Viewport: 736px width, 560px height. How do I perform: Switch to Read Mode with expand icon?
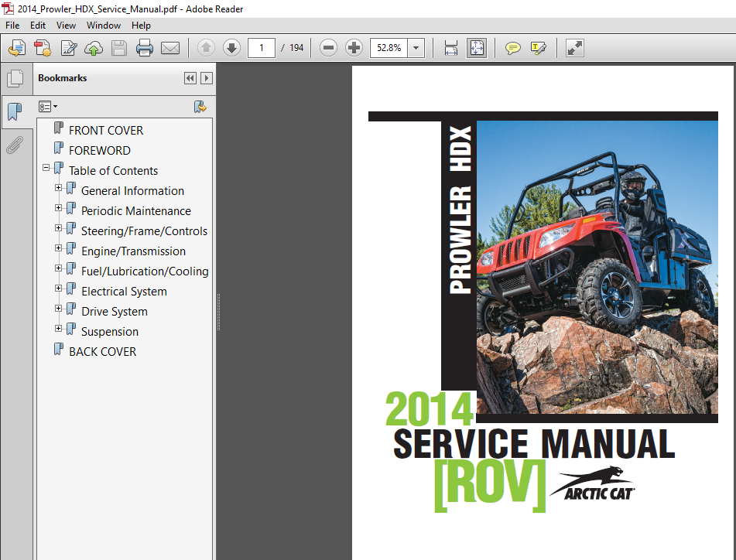pyautogui.click(x=574, y=48)
